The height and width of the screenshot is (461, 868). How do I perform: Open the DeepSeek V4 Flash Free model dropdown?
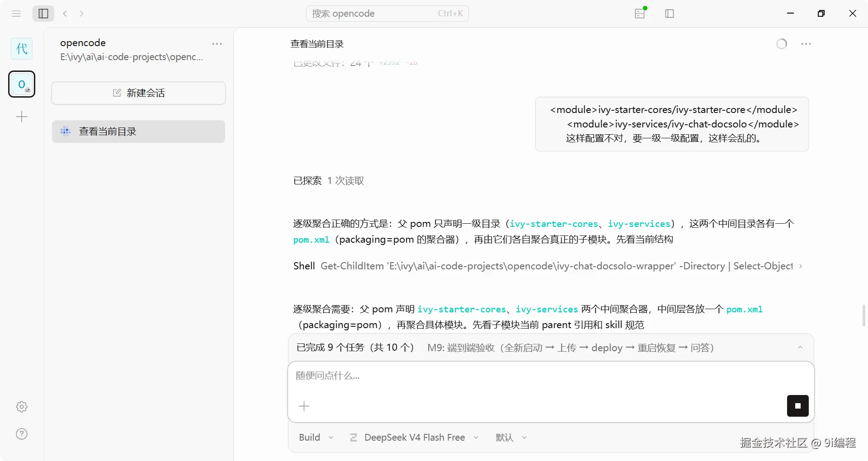pos(414,437)
